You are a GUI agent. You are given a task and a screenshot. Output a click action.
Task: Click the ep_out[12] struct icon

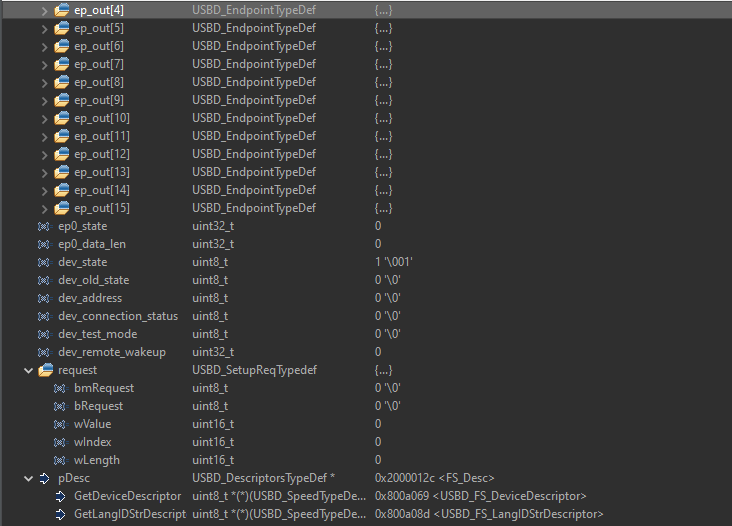[62, 154]
